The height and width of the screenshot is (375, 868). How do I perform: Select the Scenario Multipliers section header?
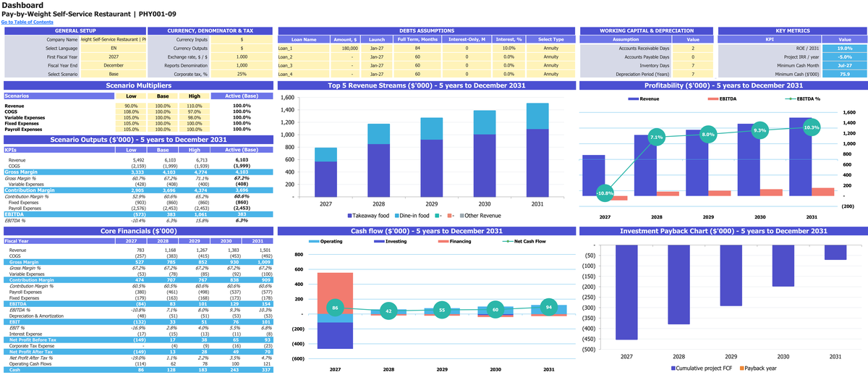point(137,85)
